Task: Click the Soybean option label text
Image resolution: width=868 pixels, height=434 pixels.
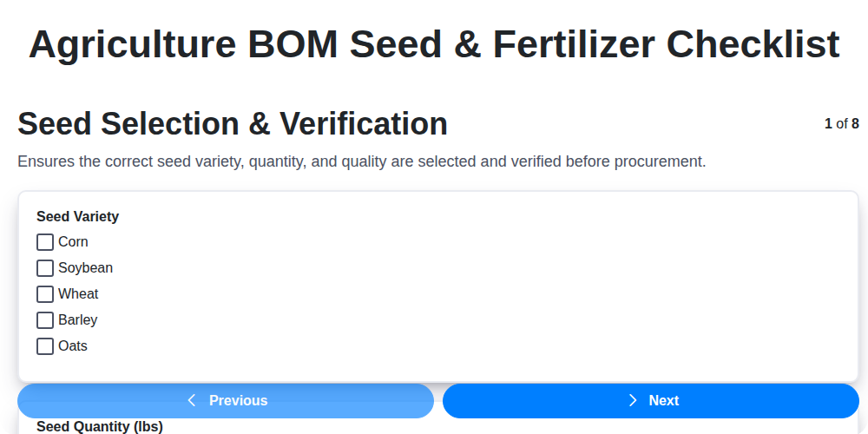Action: (x=85, y=268)
